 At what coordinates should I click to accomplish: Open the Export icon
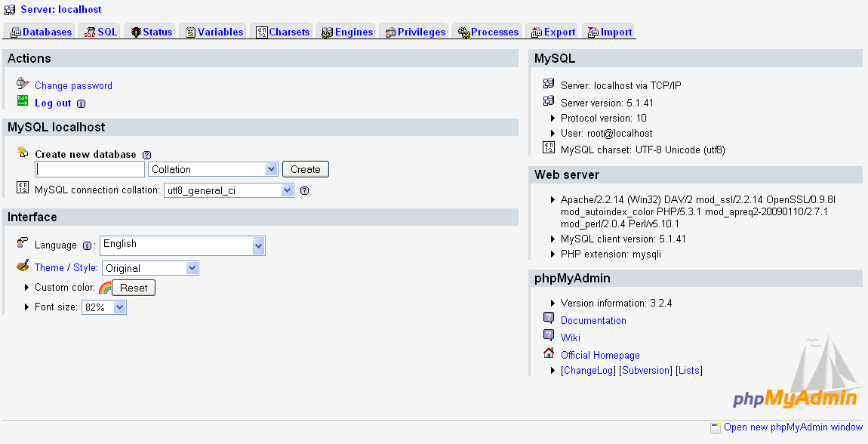click(537, 32)
